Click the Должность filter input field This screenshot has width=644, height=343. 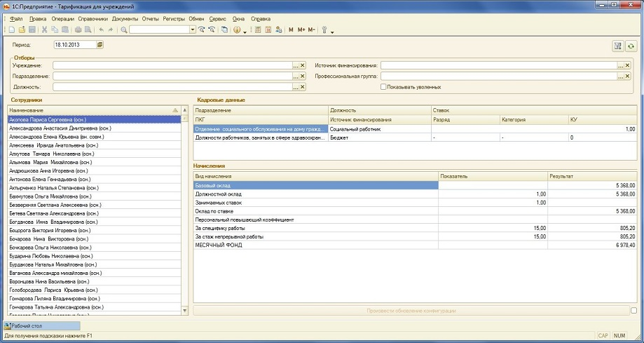pos(172,87)
